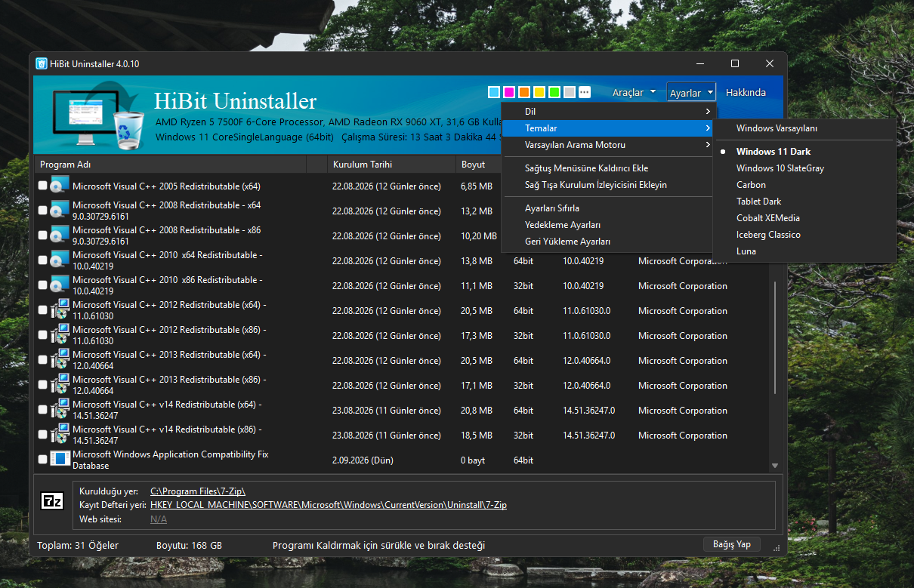Check the Windows Application Compatibility Fix Database checkbox
The height and width of the screenshot is (588, 914).
coord(42,460)
